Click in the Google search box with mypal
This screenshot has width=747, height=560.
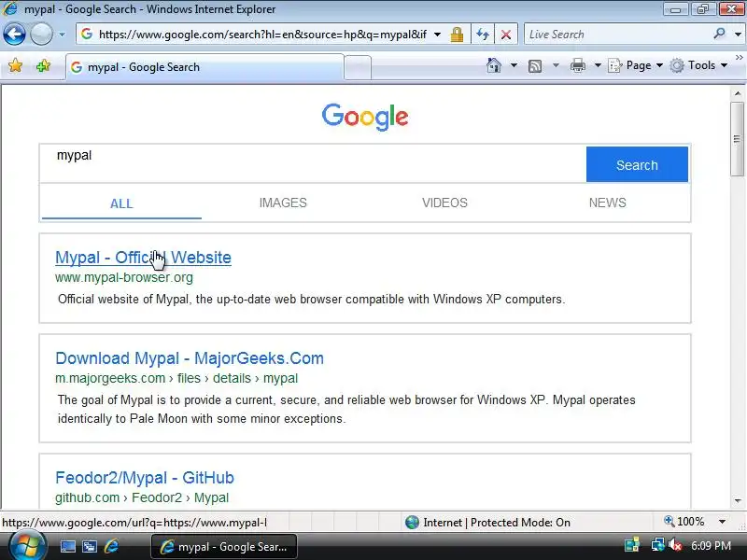[x=313, y=163]
